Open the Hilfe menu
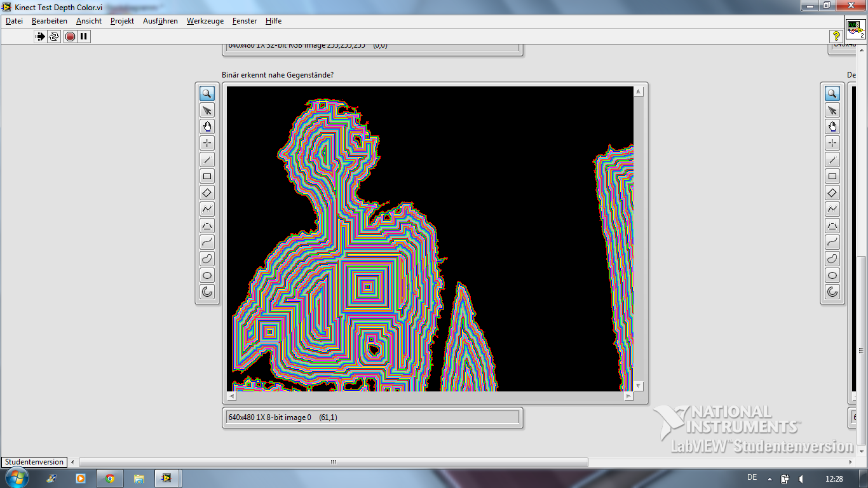This screenshot has height=488, width=868. [x=274, y=21]
